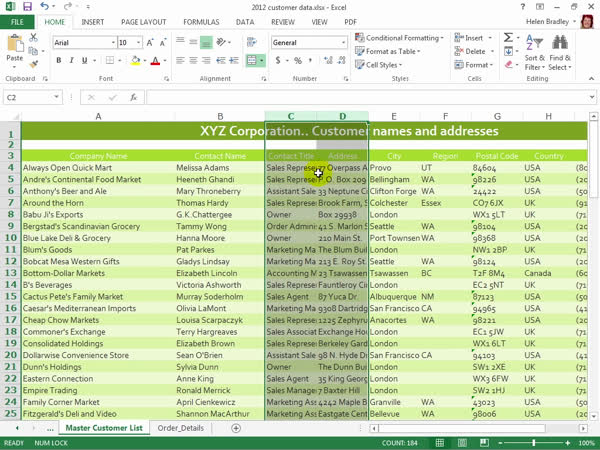This screenshot has height=450, width=600.
Task: Toggle Underline formatting
Action: pyautogui.click(x=84, y=60)
